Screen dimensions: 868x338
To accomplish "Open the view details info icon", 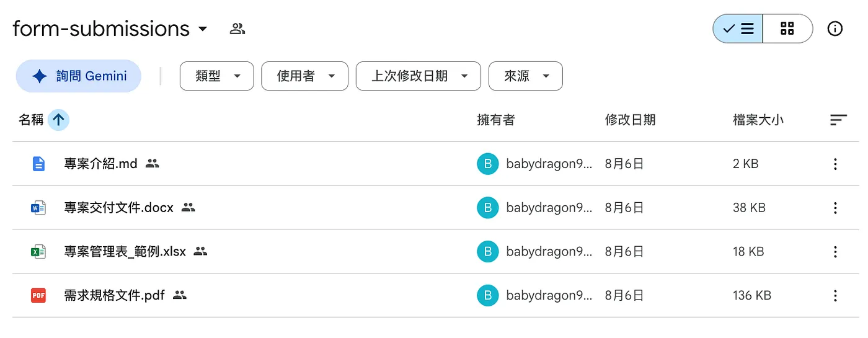I will pos(835,29).
